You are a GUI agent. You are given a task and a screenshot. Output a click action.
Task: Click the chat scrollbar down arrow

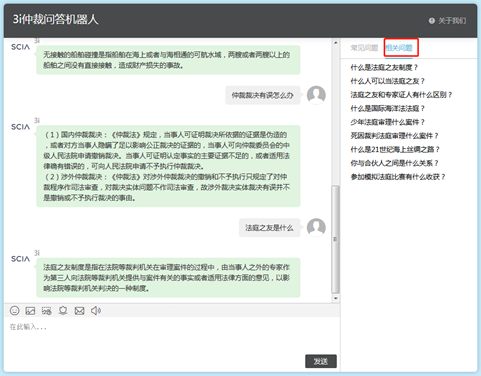pyautogui.click(x=336, y=298)
